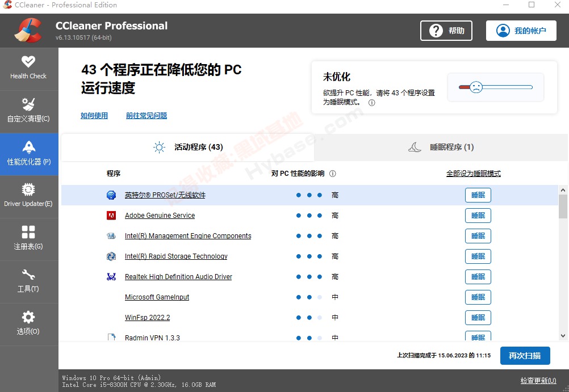Click info icon beside 未优化 description

[371, 103]
